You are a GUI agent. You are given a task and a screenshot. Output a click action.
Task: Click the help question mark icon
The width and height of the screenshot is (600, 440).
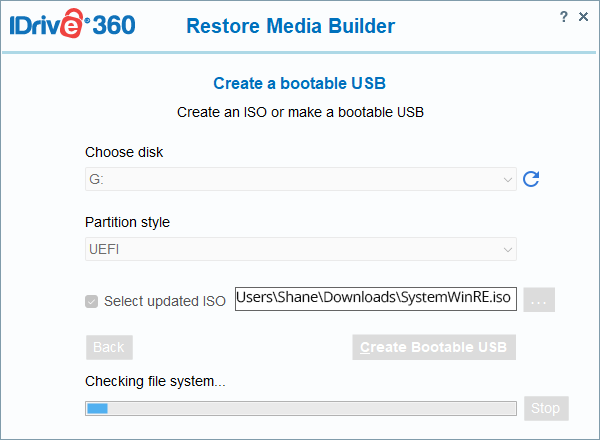(564, 17)
